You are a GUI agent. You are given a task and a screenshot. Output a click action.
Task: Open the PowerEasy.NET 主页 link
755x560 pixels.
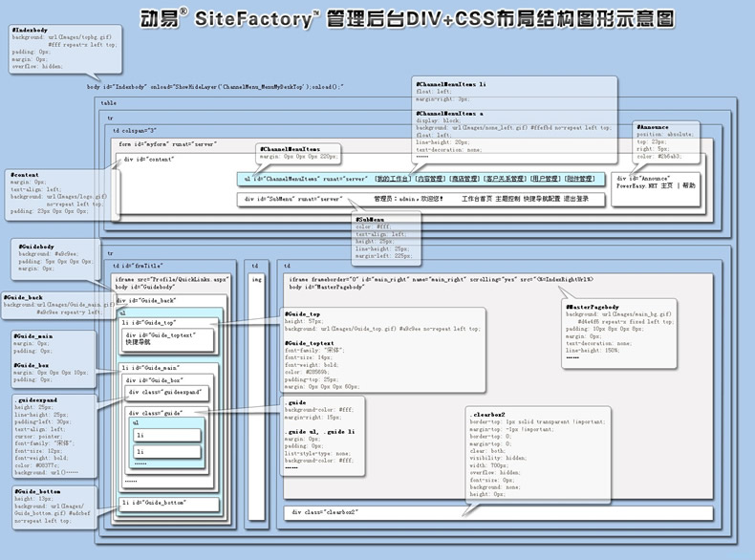pos(644,185)
